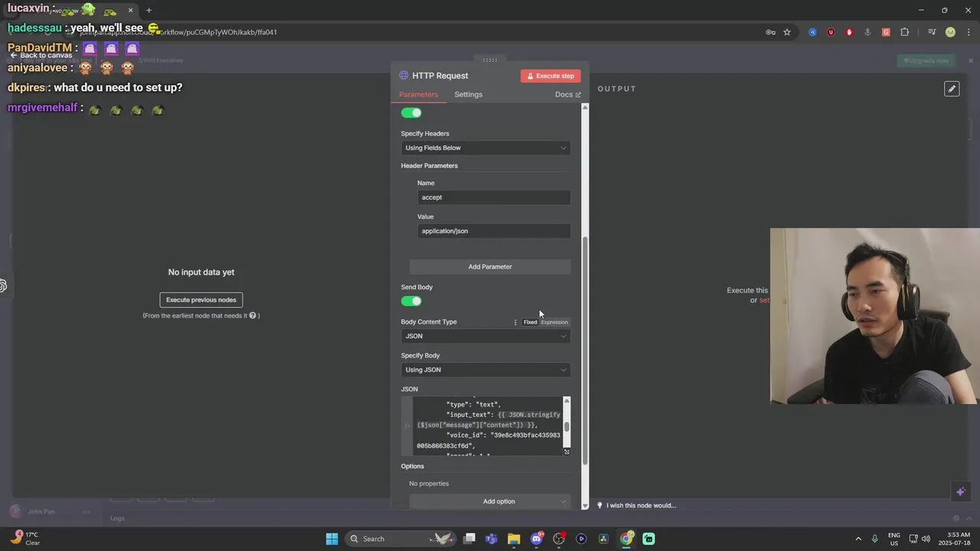Click the blue circular extension icon
The image size is (980, 551).
pyautogui.click(x=812, y=32)
